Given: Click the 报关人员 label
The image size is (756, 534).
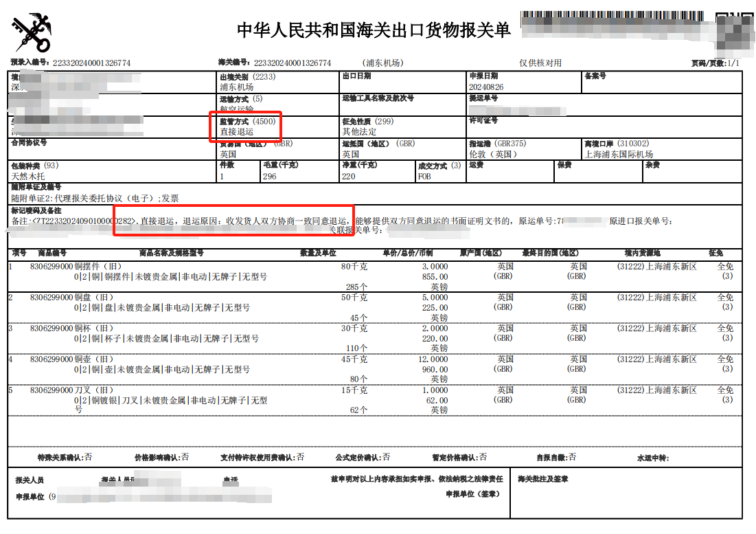Looking at the screenshot, I should tap(30, 480).
